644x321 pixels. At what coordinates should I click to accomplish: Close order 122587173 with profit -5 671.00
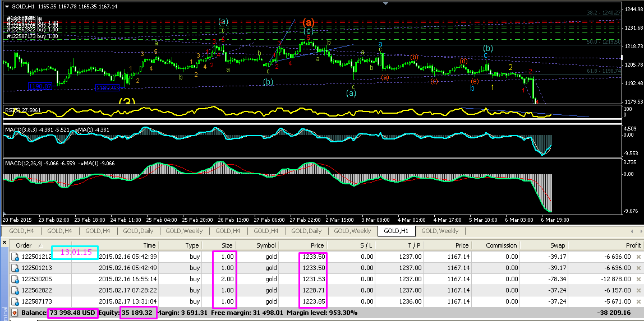click(638, 301)
